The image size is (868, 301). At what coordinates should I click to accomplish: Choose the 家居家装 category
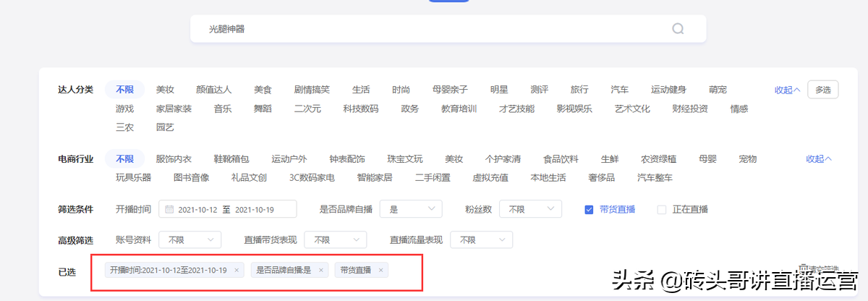tap(174, 109)
